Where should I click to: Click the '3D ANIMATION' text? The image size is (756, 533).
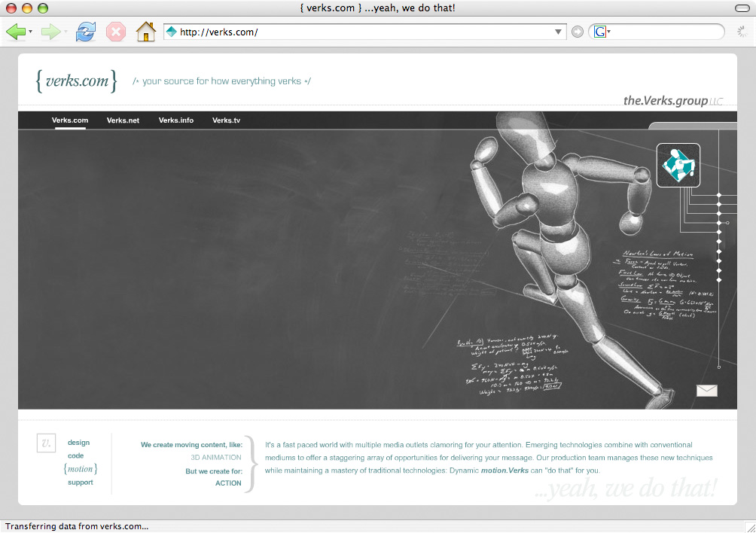[216, 457]
